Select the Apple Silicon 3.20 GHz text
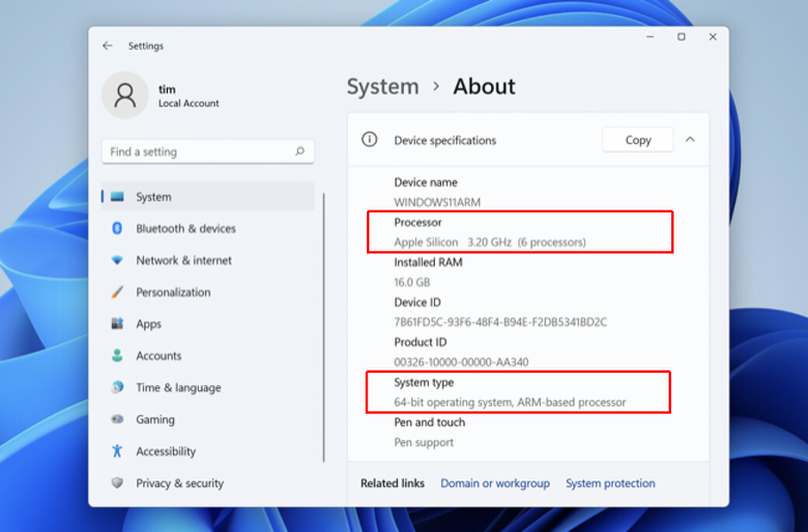Screen dimensions: 808x532 click(x=490, y=242)
